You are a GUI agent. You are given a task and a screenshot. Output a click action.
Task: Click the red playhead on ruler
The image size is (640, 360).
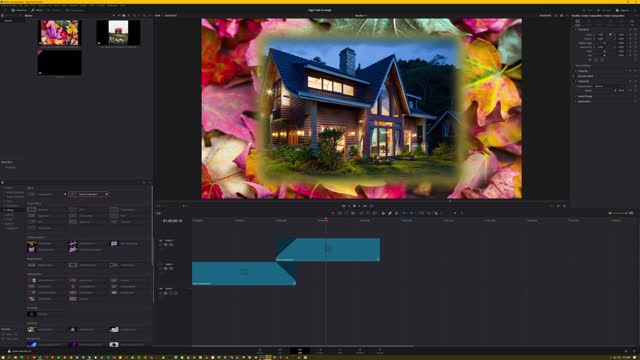(326, 220)
